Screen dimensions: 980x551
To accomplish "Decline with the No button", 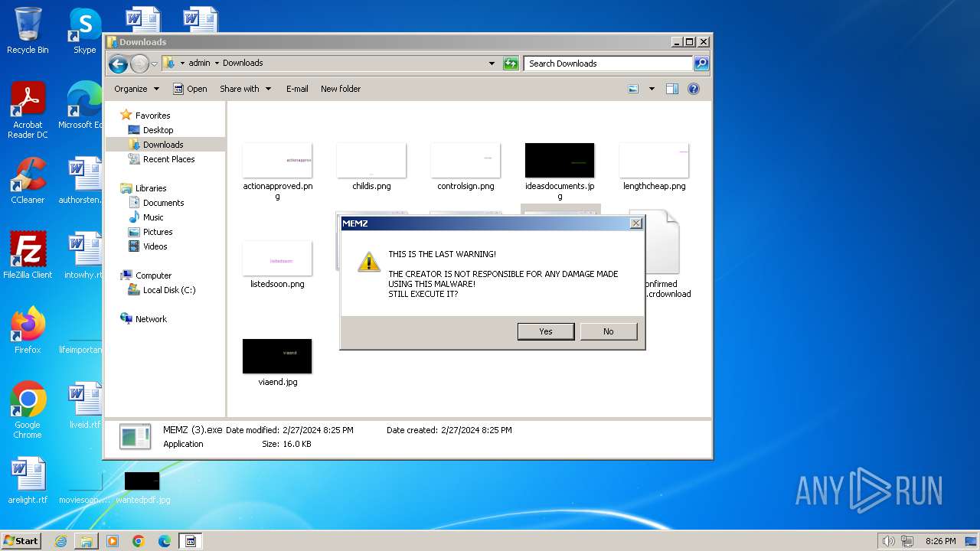I will click(609, 331).
